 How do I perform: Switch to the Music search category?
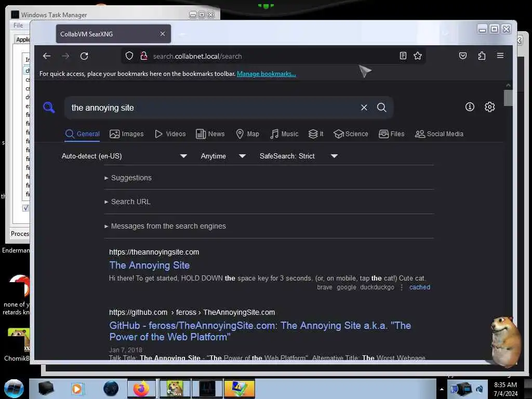pos(284,134)
